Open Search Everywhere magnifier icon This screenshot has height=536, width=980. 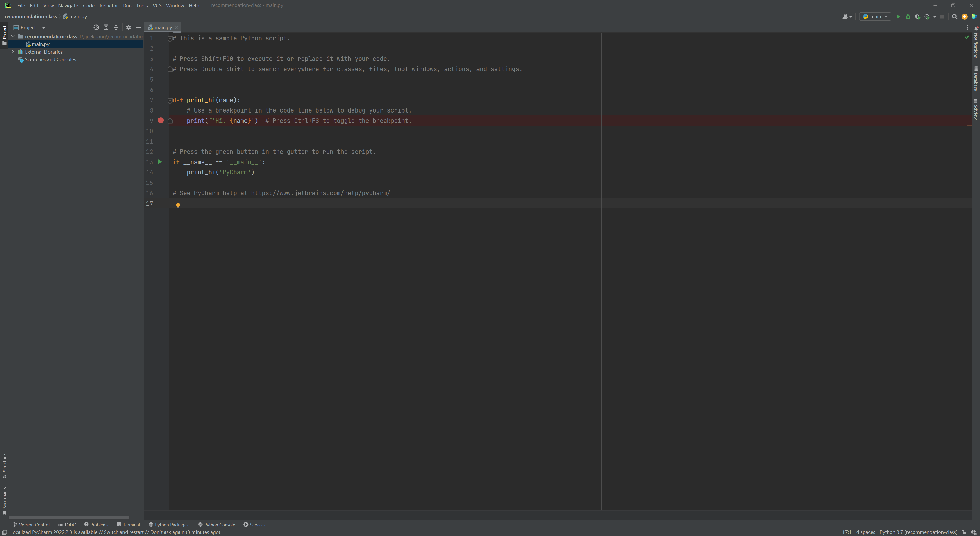(954, 17)
